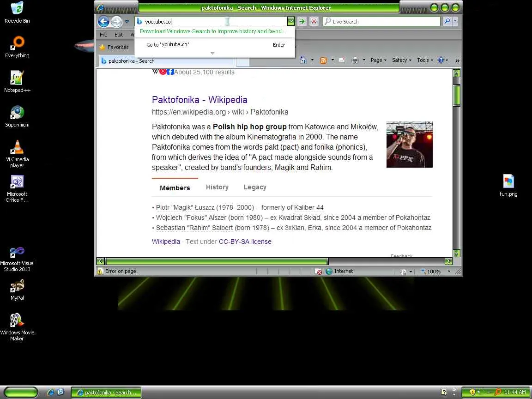This screenshot has width=532, height=399.
Task: Select the Members tab
Action: (x=175, y=187)
